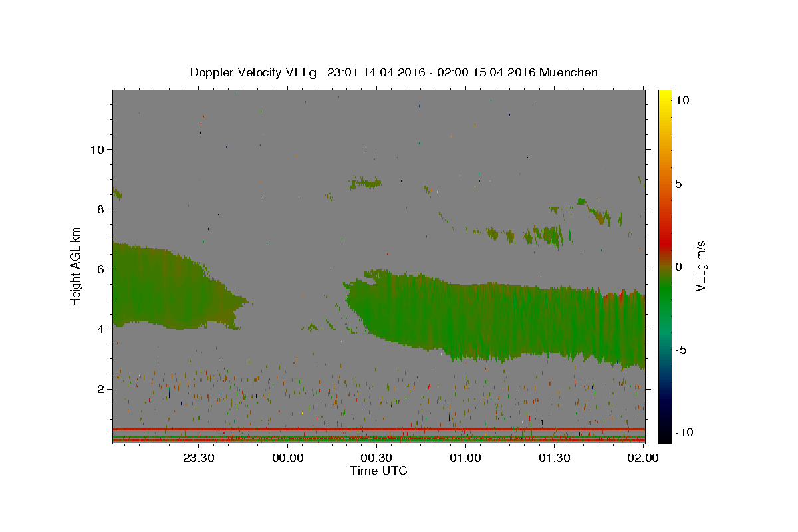Click the colorbar label -5
Viewport: 798px width, 532px height.
680,350
